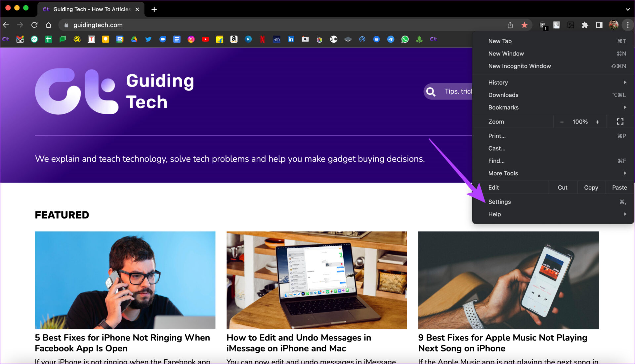
Task: Reload the current page
Action: click(x=34, y=25)
